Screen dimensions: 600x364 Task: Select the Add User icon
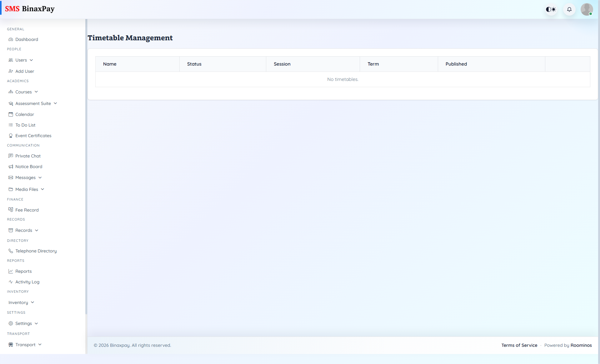coord(11,71)
